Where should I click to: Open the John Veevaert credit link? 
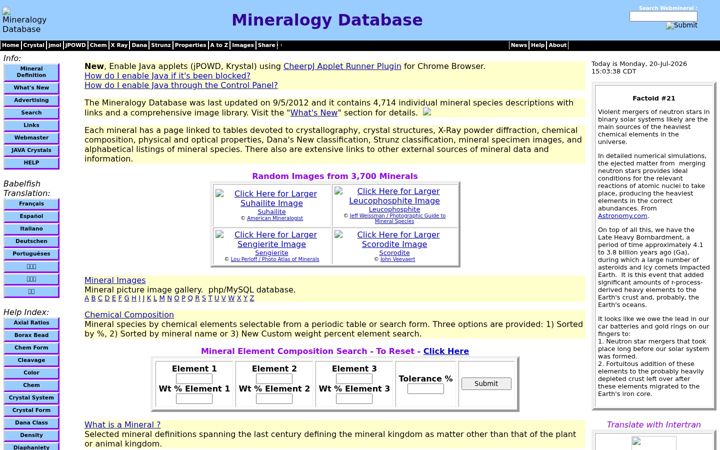click(x=397, y=259)
